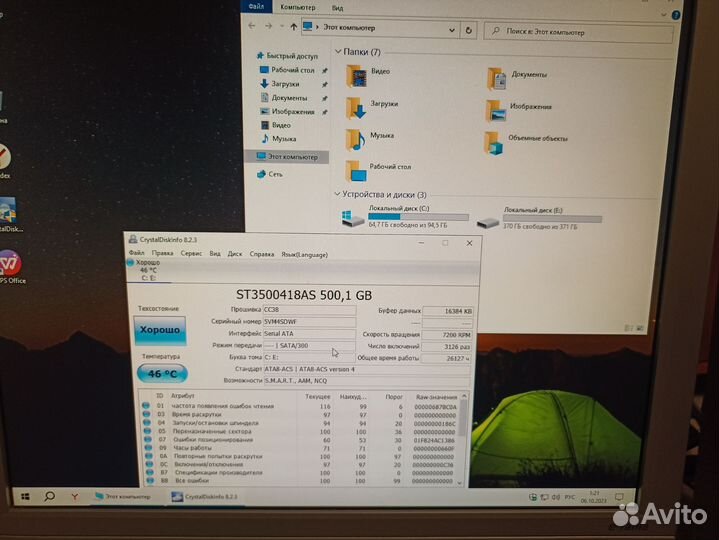719x540 pixels.
Task: Click Серийный номер field
Action: [309, 322]
